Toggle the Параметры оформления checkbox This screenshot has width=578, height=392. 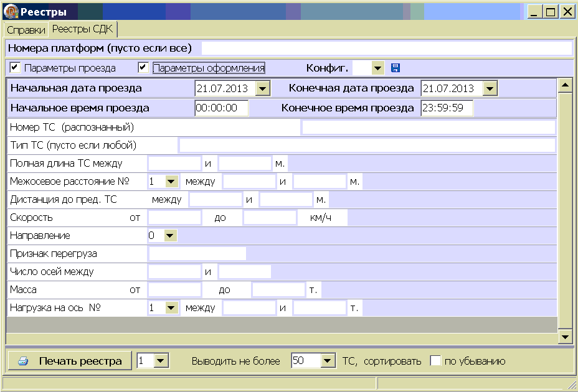click(143, 67)
